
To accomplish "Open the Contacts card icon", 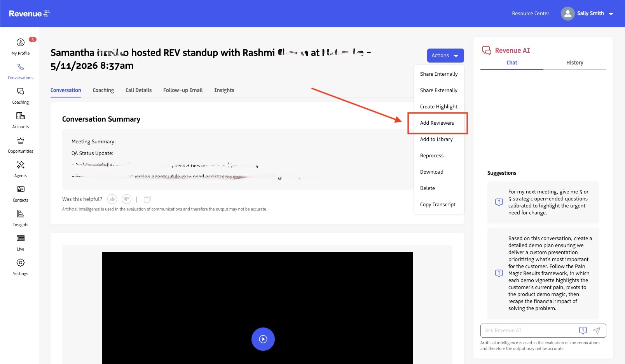I will point(21,189).
